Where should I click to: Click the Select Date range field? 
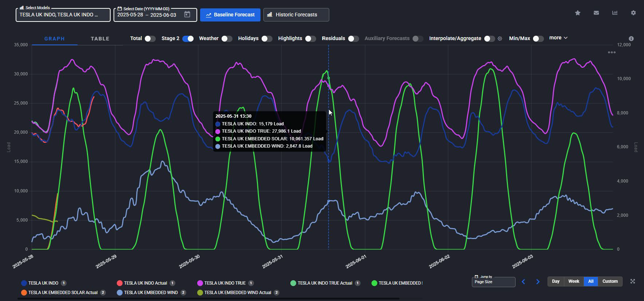click(155, 15)
